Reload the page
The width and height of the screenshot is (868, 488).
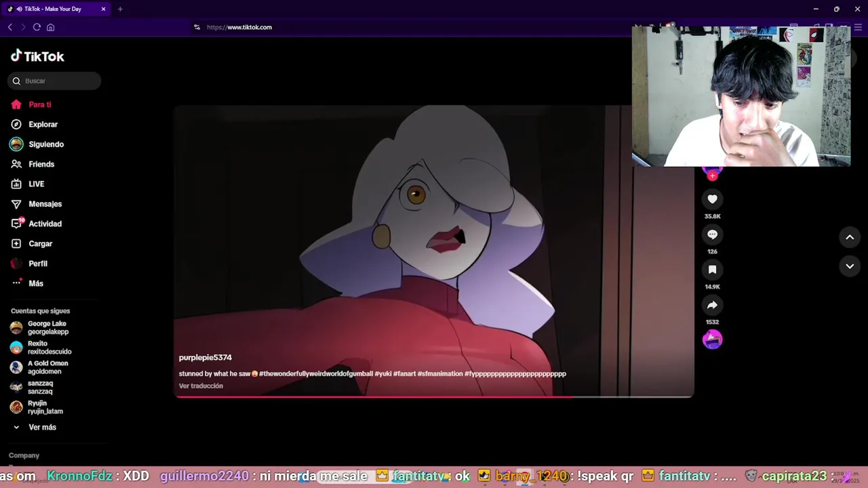(37, 27)
